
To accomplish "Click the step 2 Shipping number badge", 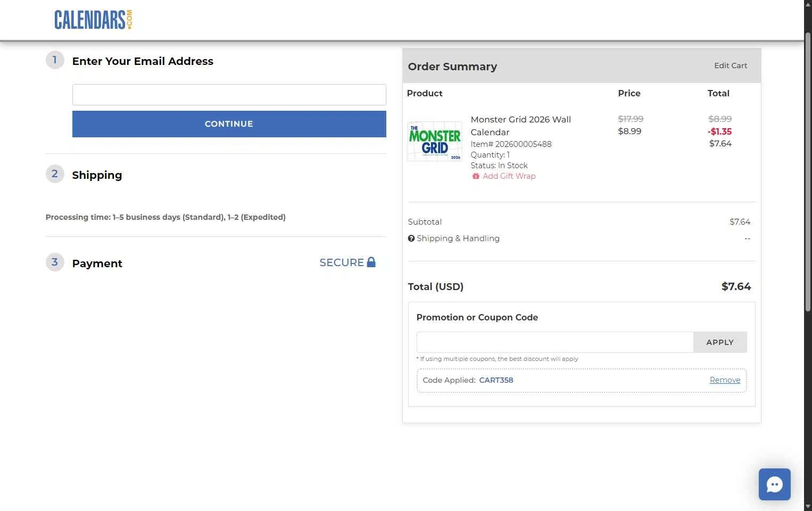I will [55, 174].
